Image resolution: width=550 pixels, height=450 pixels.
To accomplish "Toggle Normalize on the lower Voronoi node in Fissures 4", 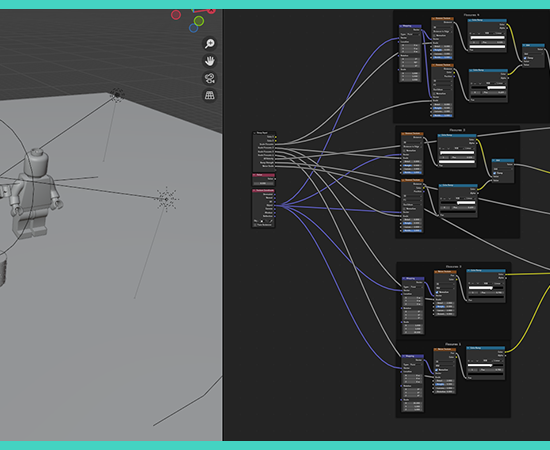I will 434,94.
